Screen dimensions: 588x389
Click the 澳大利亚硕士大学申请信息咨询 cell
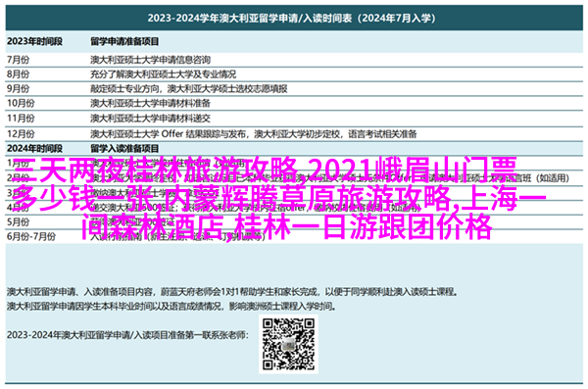click(150, 60)
